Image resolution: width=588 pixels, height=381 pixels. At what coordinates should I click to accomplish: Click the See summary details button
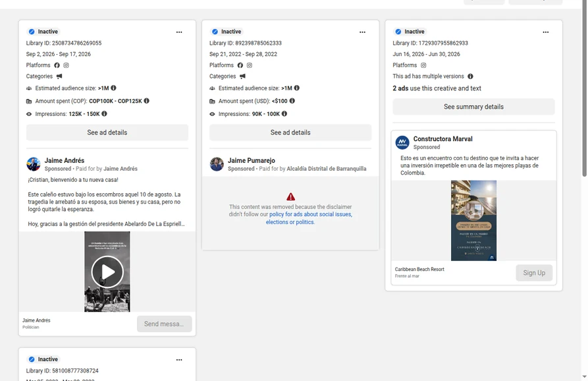(x=473, y=107)
